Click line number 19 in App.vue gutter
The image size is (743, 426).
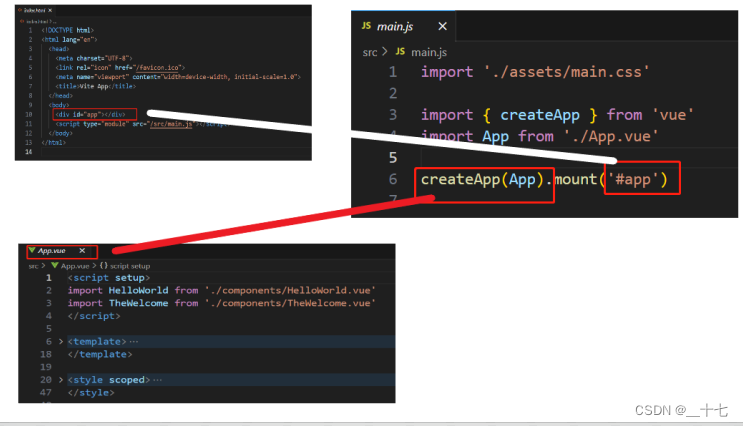pos(46,367)
